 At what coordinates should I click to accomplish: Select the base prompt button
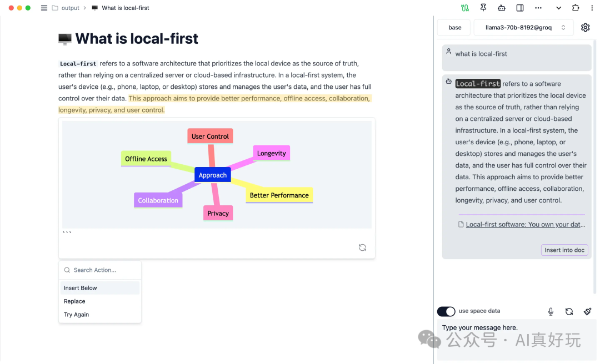[x=454, y=28]
